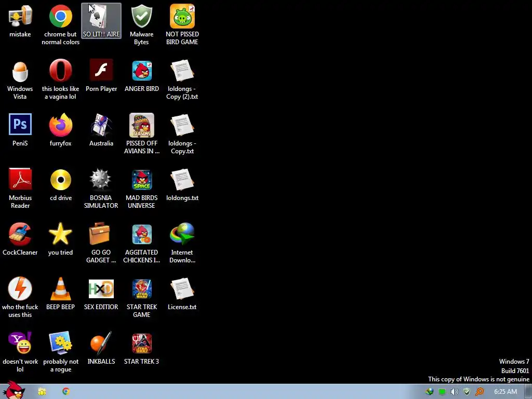This screenshot has height=399, width=532.
Task: Open Chrome from the taskbar
Action: coord(66,391)
